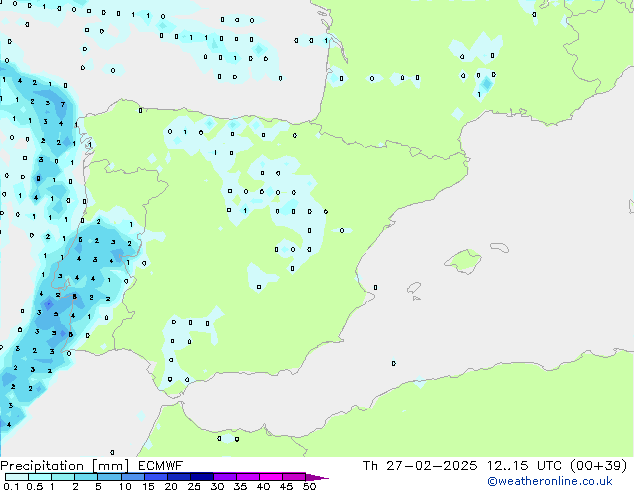Click the 25–30 mm dark blue box
Screen dimensions: 634x490
[x=201, y=477]
